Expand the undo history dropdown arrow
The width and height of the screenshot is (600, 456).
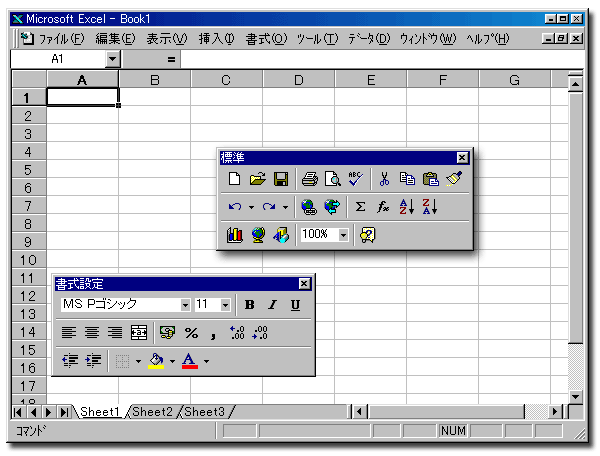pos(251,207)
